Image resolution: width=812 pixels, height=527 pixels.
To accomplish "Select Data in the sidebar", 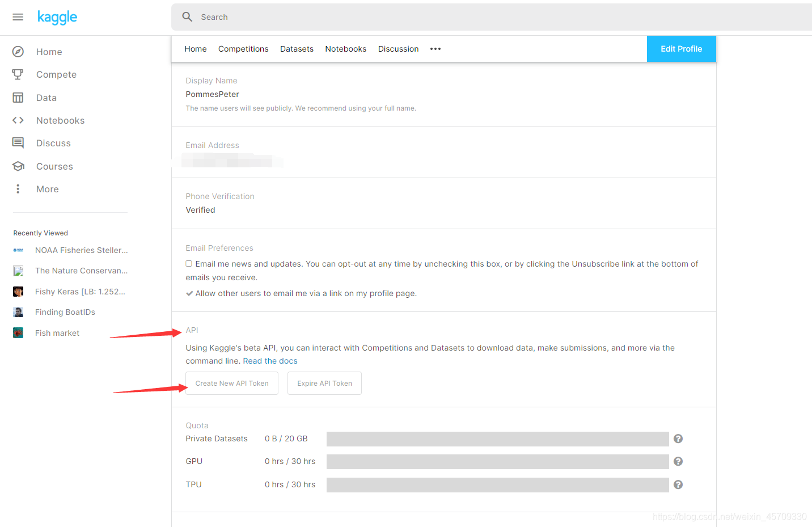I will [46, 98].
